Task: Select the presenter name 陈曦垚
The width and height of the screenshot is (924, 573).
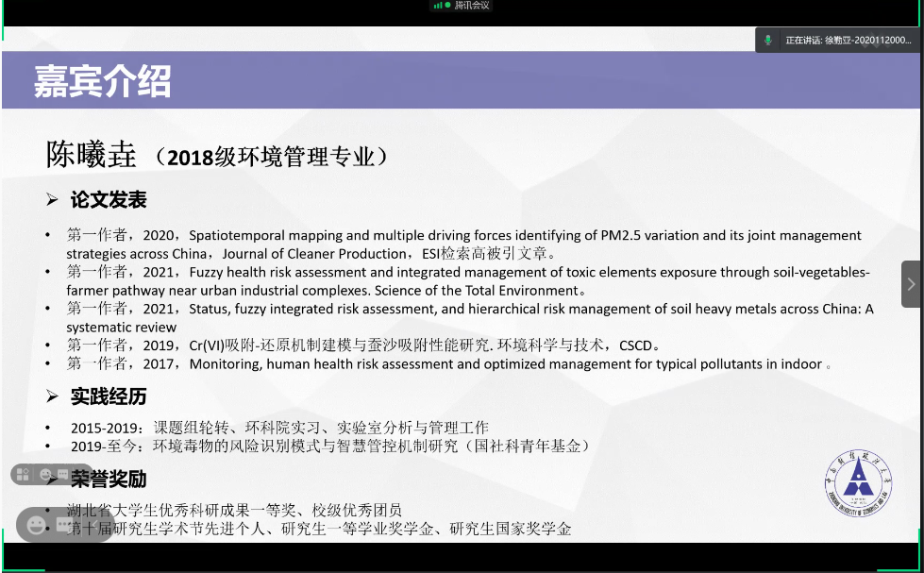Action: 92,156
